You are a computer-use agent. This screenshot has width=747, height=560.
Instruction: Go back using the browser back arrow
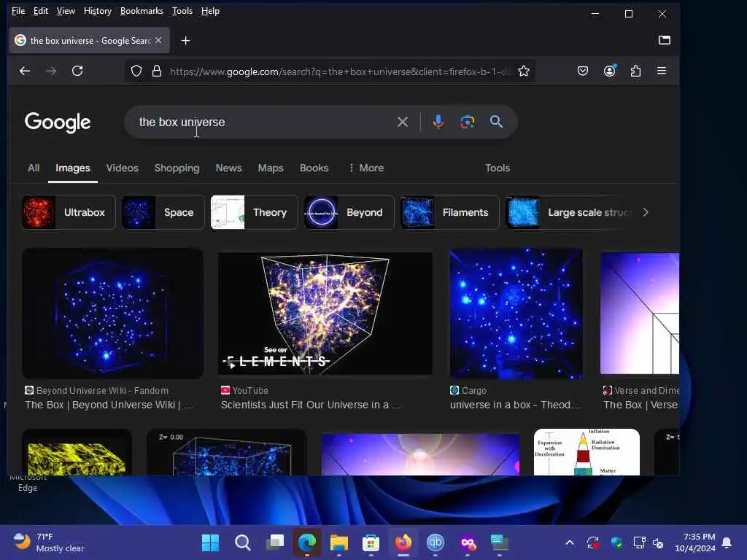pyautogui.click(x=25, y=71)
